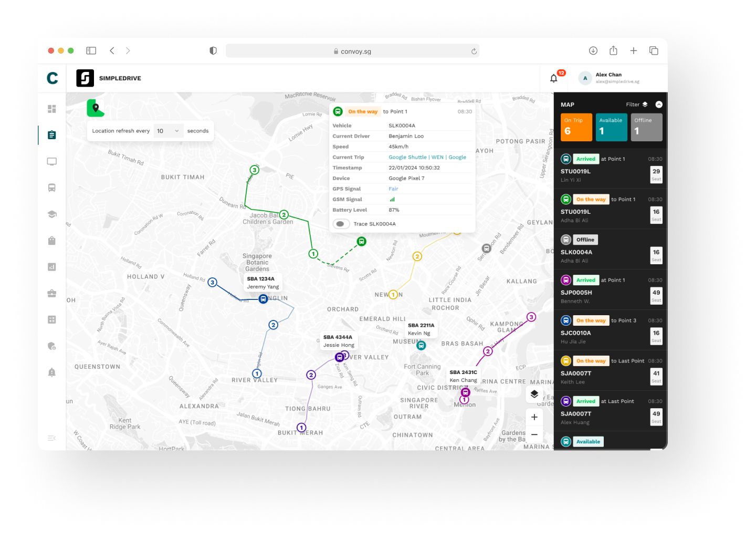
Task: Open the location refresh interval dropdown
Action: pos(169,131)
